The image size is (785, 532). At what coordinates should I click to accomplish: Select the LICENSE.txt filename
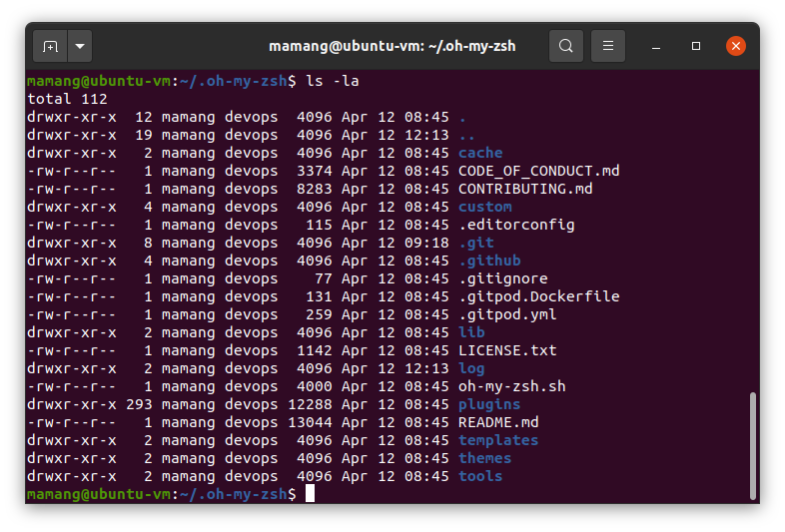tap(507, 350)
